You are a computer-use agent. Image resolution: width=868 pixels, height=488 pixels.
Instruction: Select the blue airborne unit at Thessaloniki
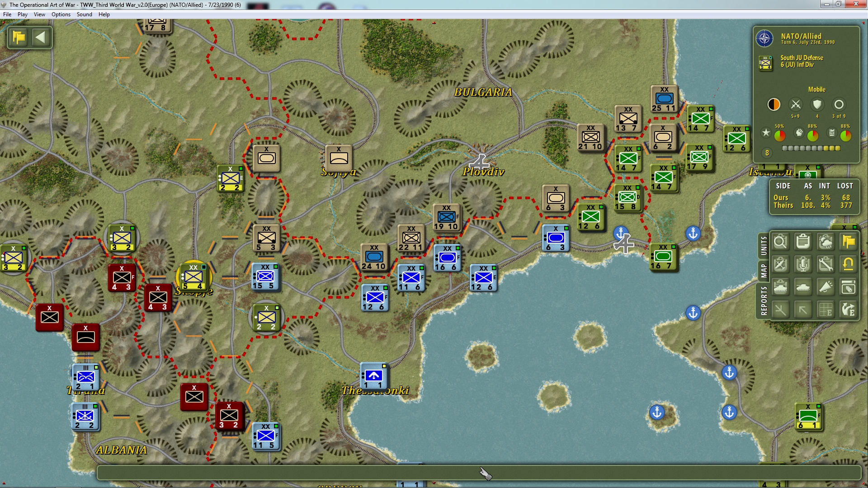(374, 375)
